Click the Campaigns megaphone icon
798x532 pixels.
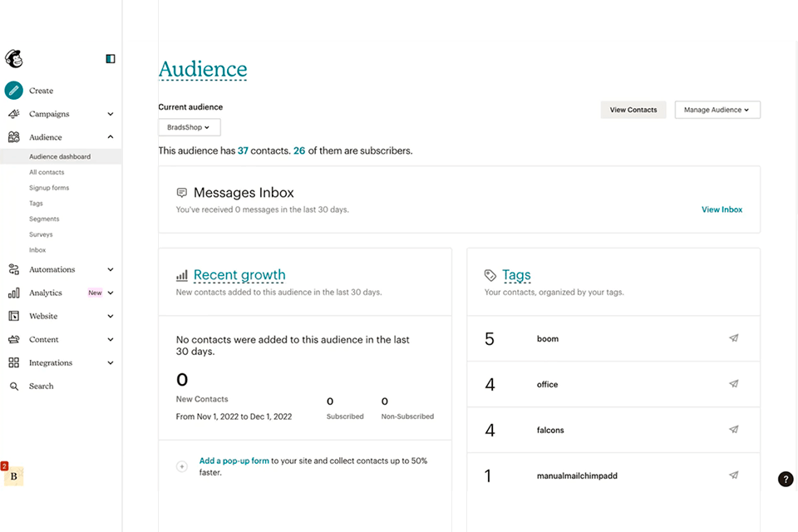coord(14,114)
